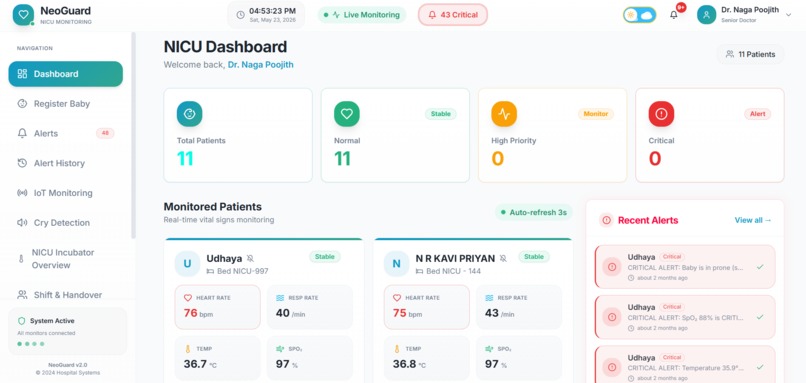Click the alert icon on prone alert
Viewport: 806px width, 383px height.
click(612, 267)
